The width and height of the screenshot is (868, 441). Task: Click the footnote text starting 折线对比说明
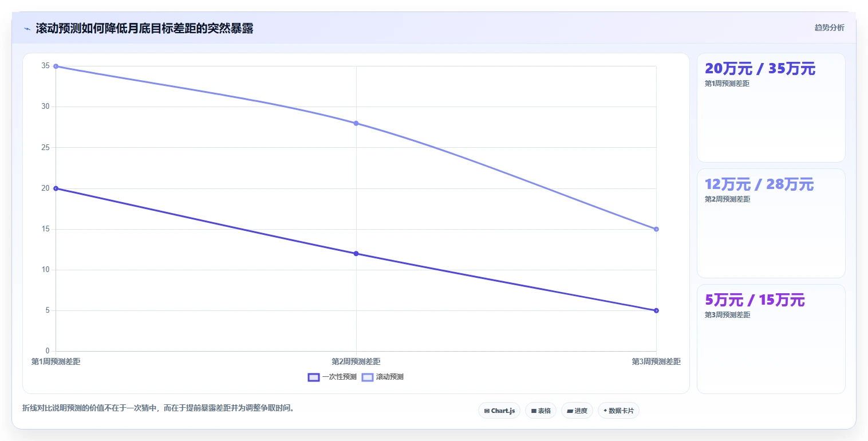pos(158,408)
